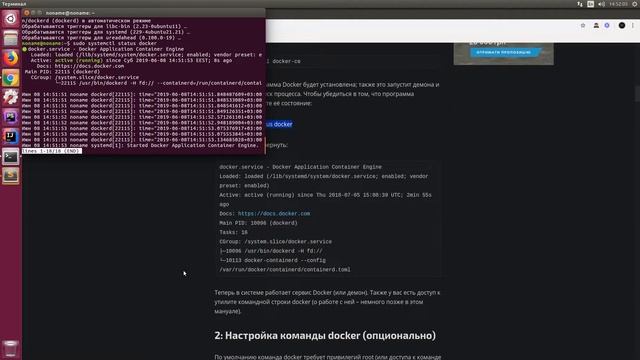
Task: Open Chrome's three-dot menu
Action: (x=633, y=25)
